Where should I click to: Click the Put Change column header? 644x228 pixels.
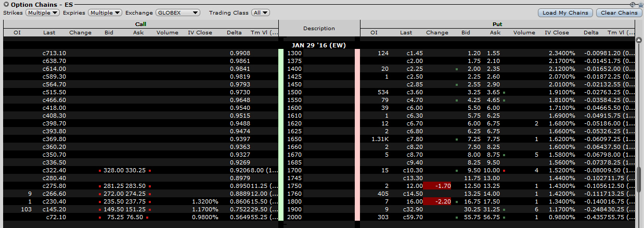(437, 32)
